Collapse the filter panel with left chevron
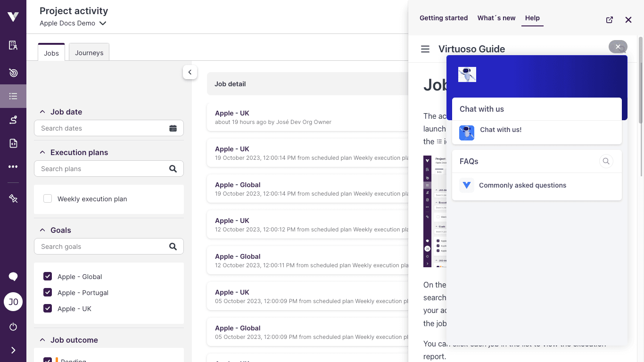This screenshot has width=644, height=362. click(x=190, y=72)
